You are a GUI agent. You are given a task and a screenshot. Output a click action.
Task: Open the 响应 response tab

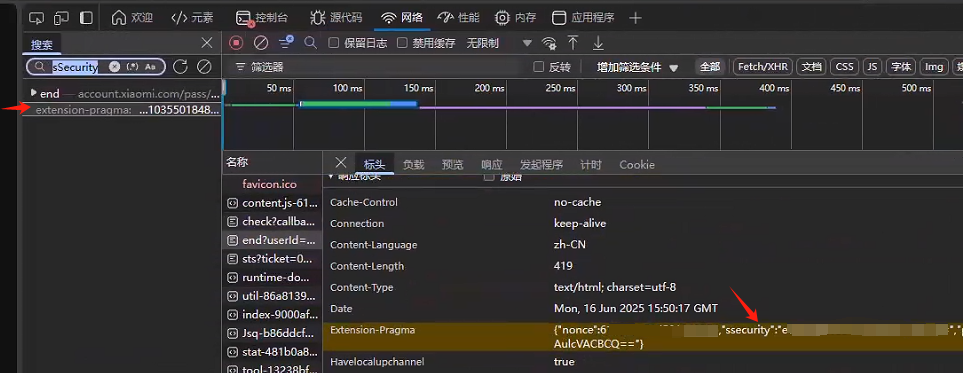[491, 165]
